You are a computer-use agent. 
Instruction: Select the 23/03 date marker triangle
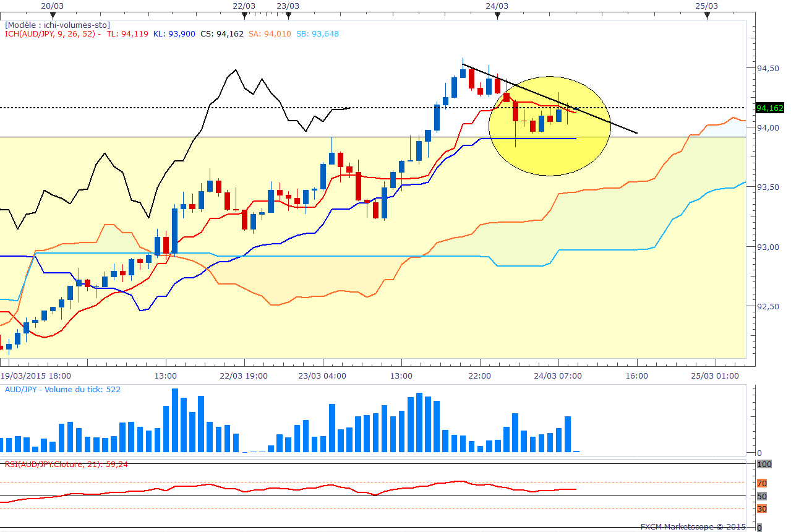[x=288, y=15]
